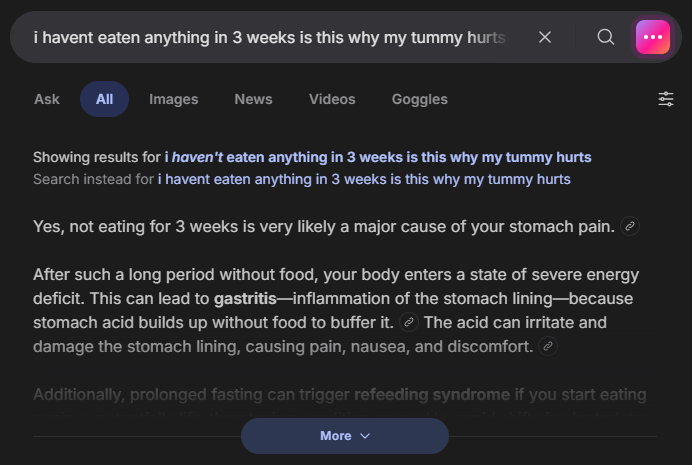
Task: Select the All results tab
Action: click(x=104, y=99)
